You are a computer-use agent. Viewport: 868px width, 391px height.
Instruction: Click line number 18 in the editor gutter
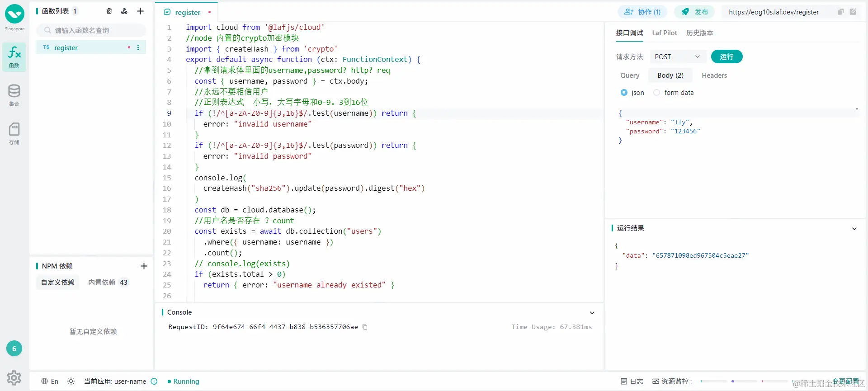coord(167,210)
